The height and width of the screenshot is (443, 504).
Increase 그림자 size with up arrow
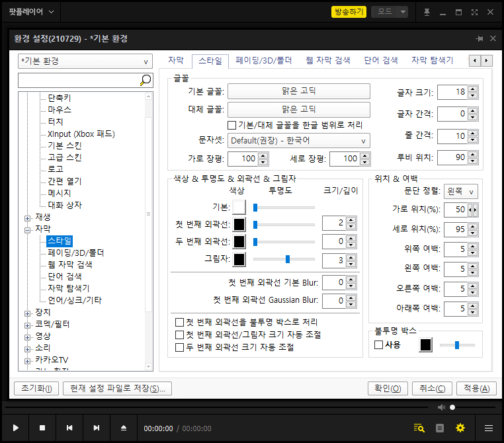click(x=351, y=257)
